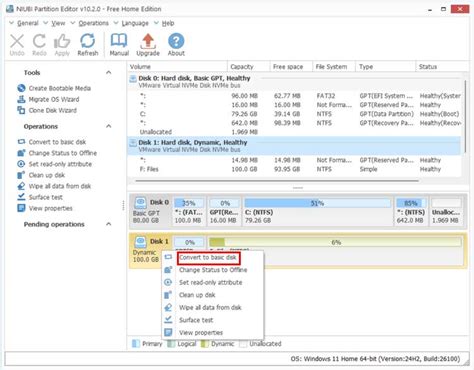Select C: (NTFS) partition block in disk map

(317, 211)
